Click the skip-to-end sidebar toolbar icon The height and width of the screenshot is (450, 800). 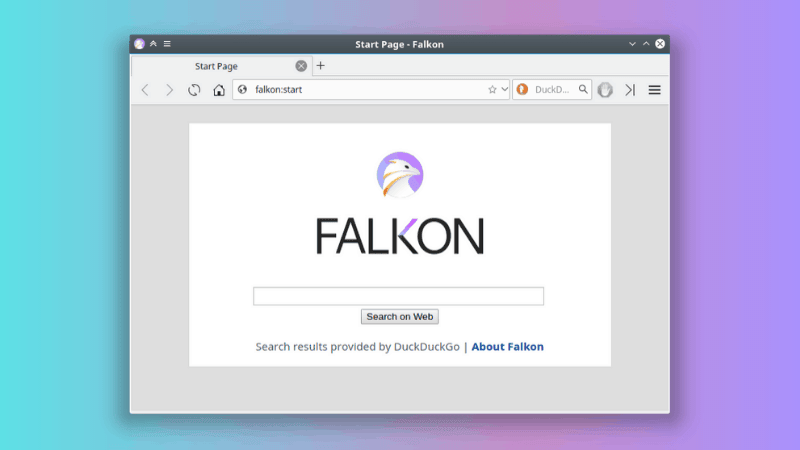click(630, 90)
